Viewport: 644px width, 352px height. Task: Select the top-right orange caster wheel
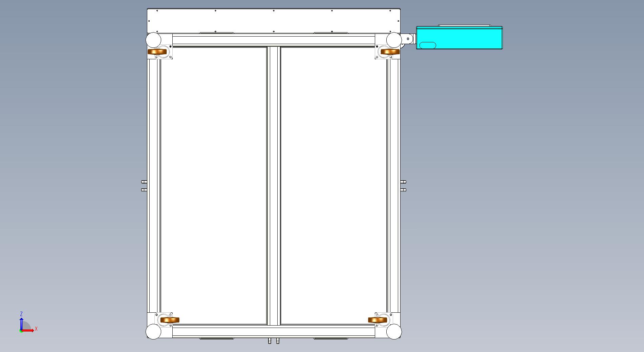click(x=390, y=51)
